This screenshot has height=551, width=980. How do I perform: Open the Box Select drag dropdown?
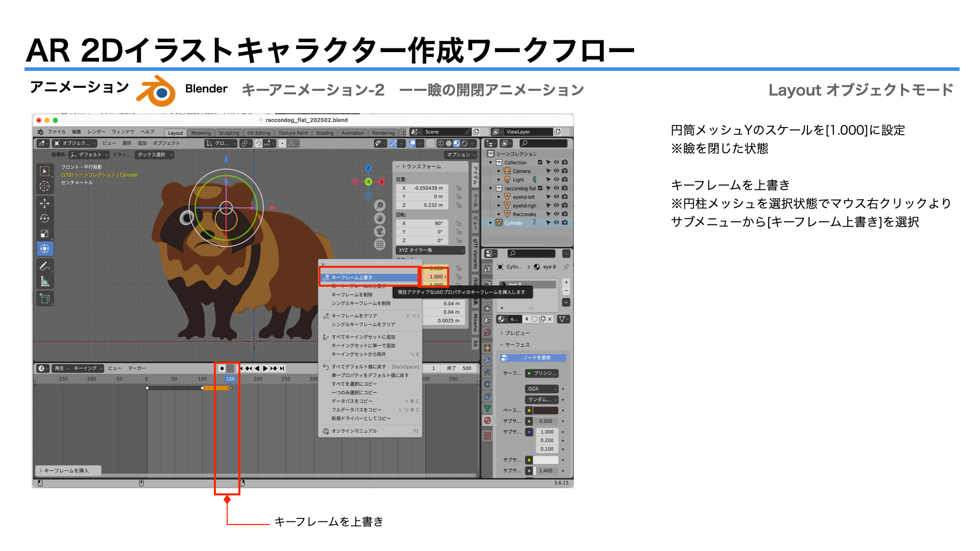pos(155,155)
